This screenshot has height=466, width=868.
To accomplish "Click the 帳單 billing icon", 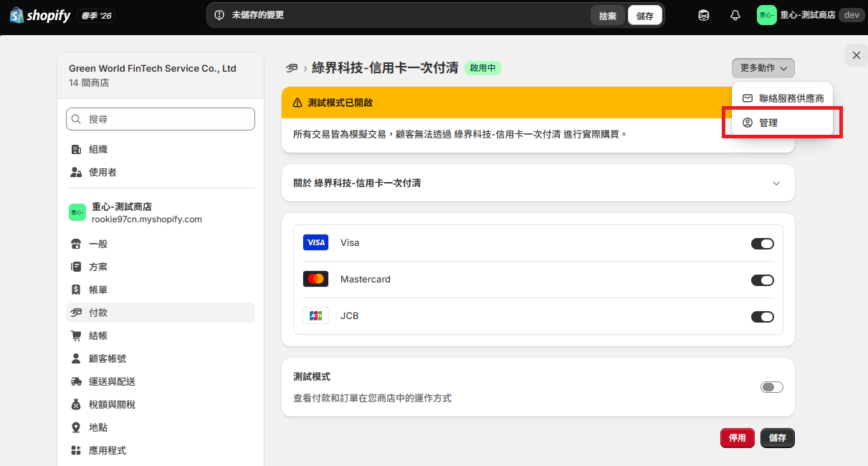I will coord(76,290).
